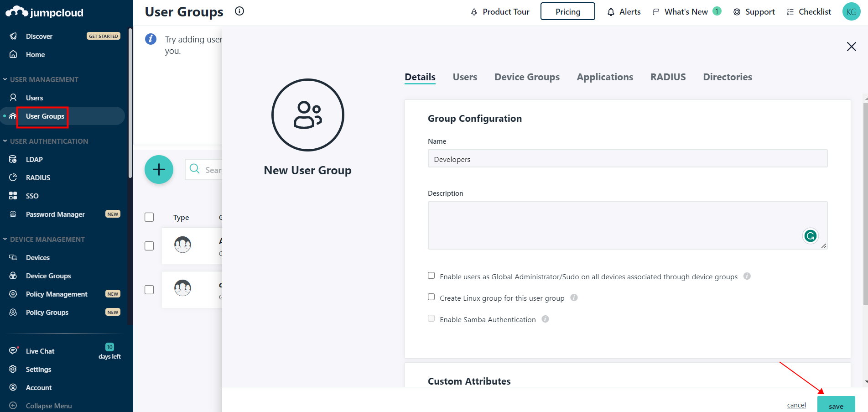The height and width of the screenshot is (412, 868).
Task: Close the New User Group panel
Action: [x=851, y=47]
